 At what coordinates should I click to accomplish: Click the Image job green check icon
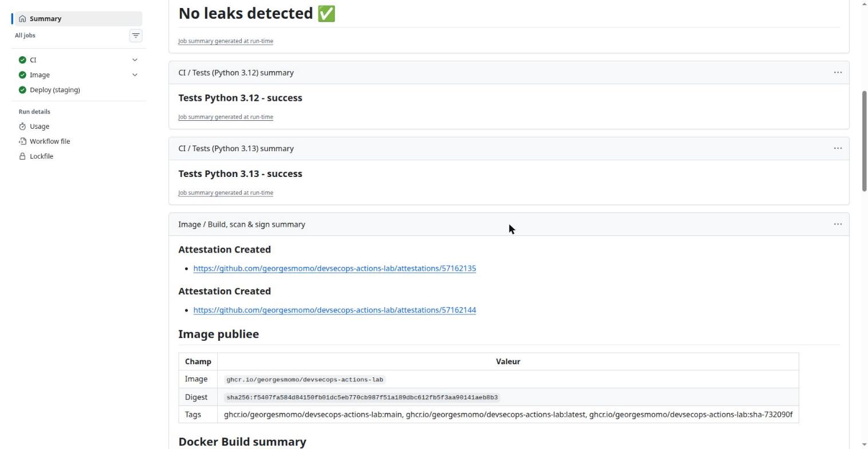tap(22, 75)
